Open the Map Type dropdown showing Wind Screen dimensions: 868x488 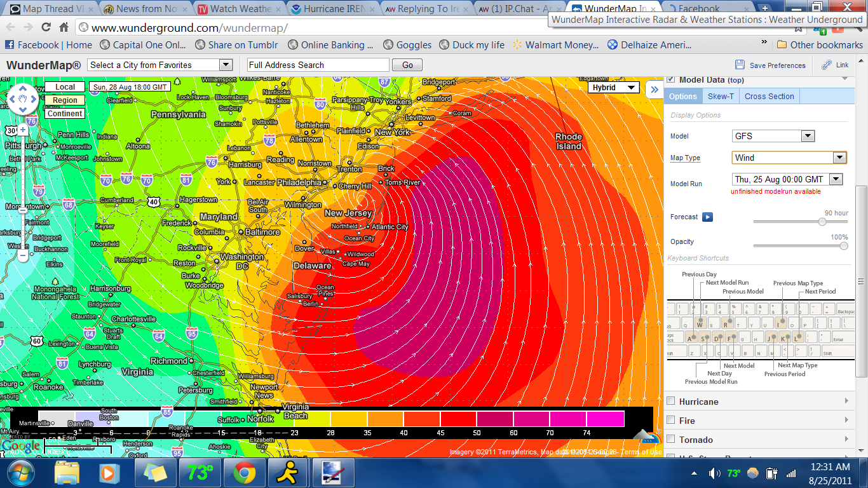coord(789,158)
